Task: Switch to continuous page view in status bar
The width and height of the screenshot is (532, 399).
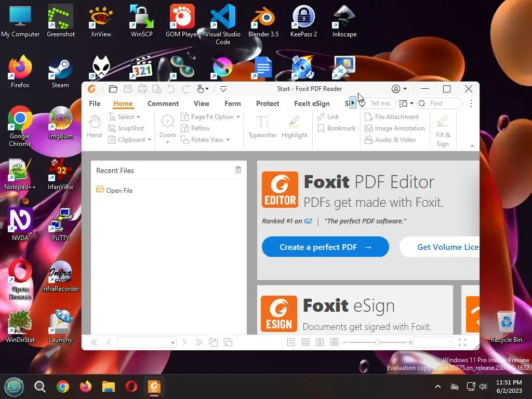Action: point(305,342)
